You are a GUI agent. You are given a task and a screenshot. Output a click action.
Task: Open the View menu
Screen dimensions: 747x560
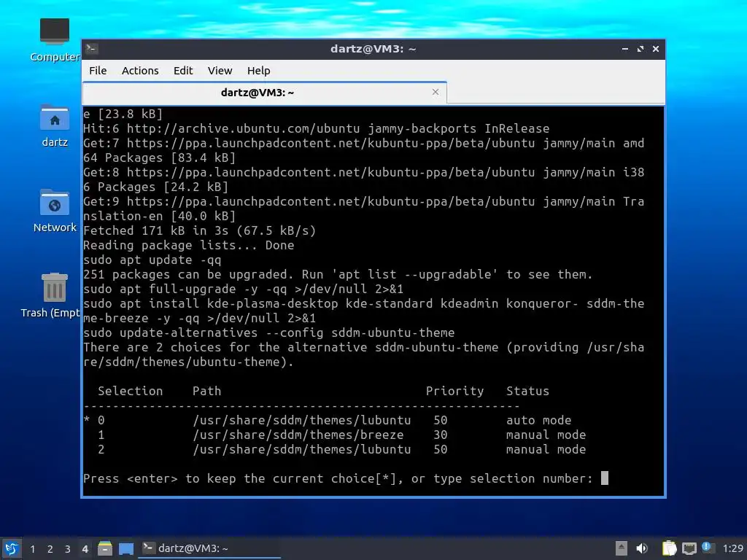click(220, 71)
